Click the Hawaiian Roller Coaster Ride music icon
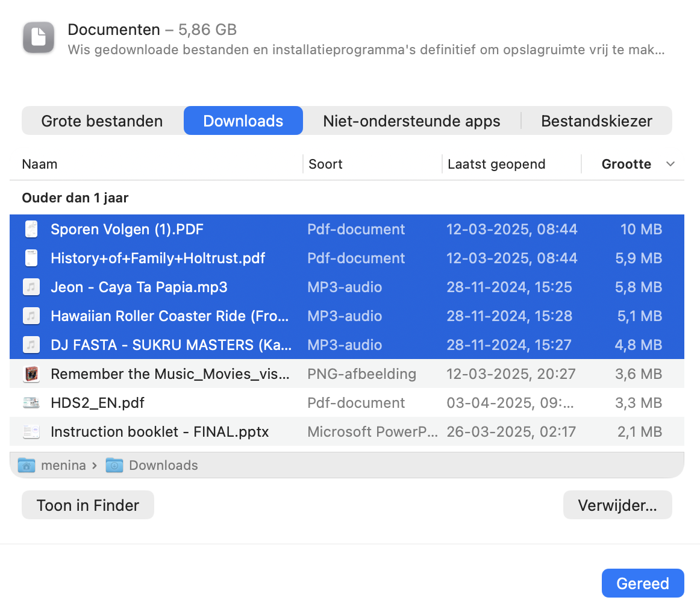 pyautogui.click(x=31, y=316)
